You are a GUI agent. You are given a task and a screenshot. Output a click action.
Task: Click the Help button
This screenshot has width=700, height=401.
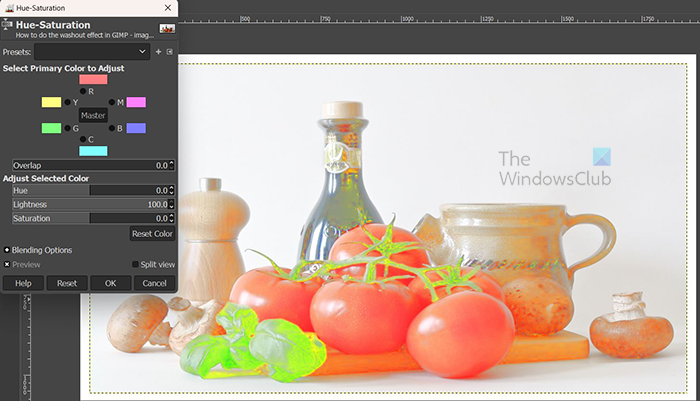click(23, 283)
